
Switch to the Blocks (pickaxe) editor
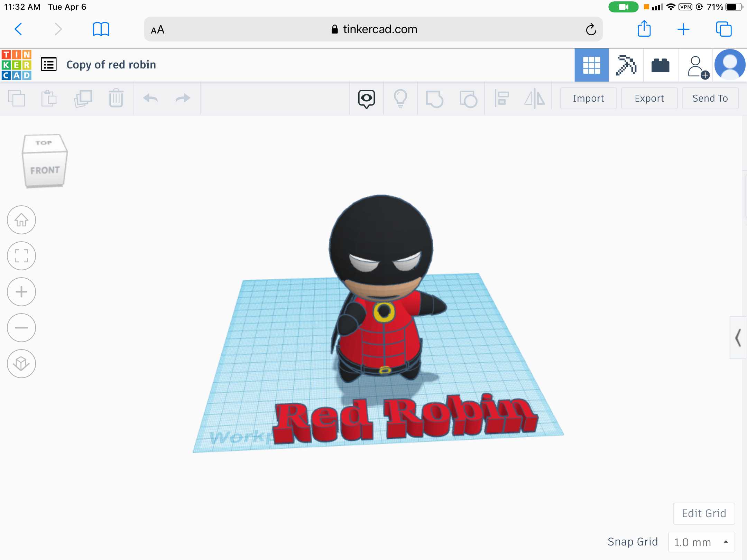pyautogui.click(x=626, y=65)
